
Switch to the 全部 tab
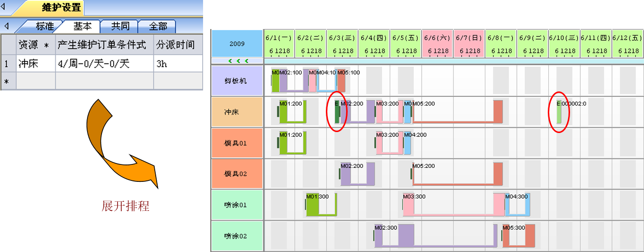(x=158, y=26)
